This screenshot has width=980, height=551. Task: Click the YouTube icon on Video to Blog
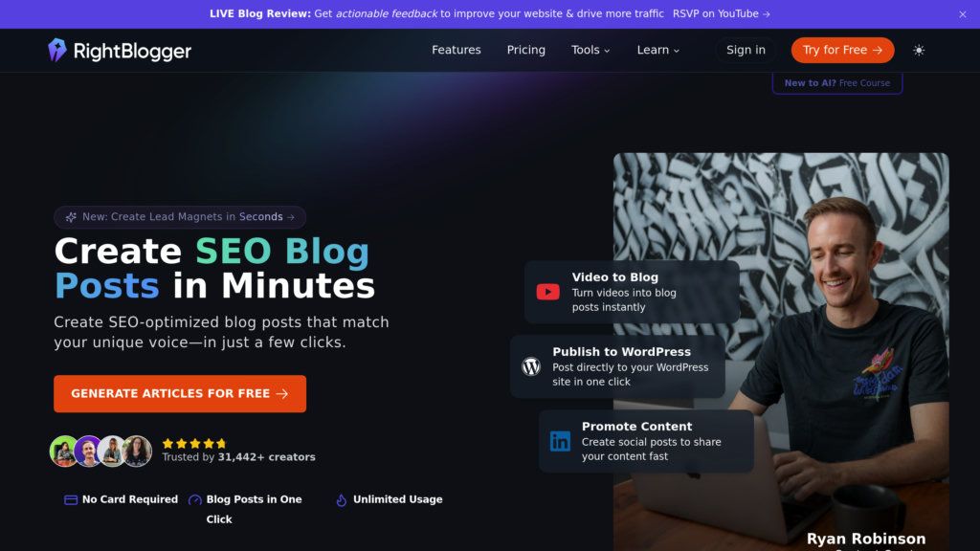point(547,292)
